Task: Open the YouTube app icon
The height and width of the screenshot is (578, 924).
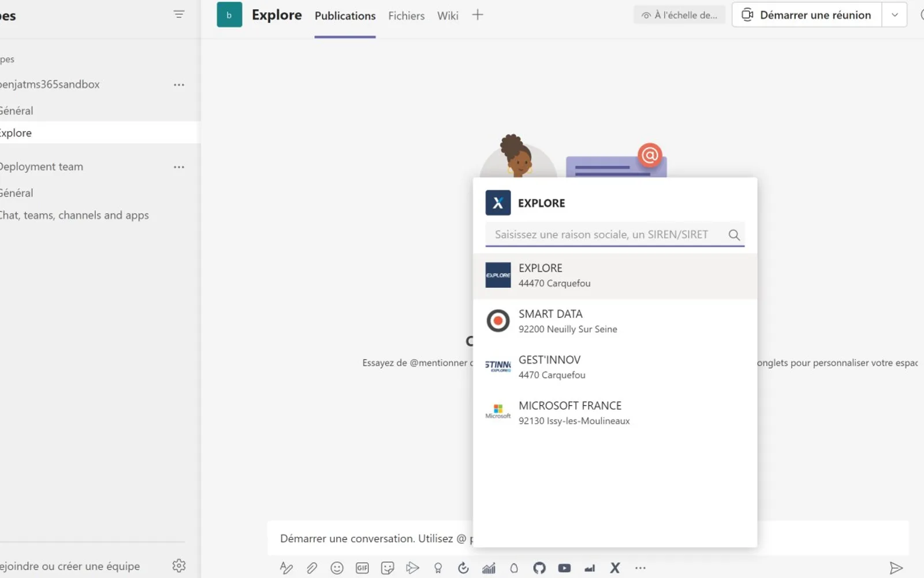Action: point(564,568)
